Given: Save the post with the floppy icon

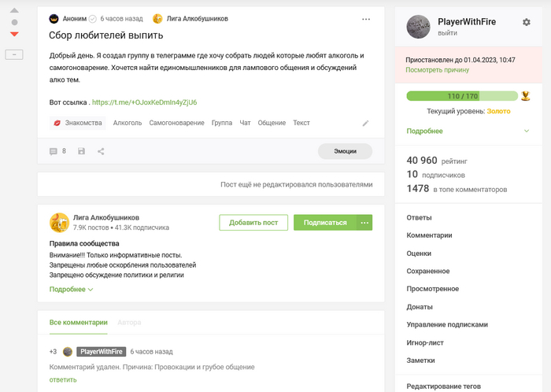Looking at the screenshot, I should pos(81,151).
